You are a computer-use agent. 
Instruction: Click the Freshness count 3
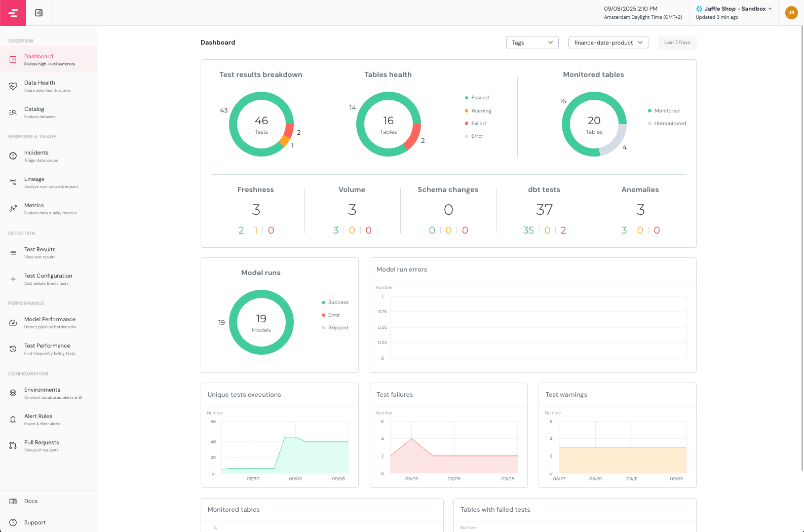[x=256, y=210]
